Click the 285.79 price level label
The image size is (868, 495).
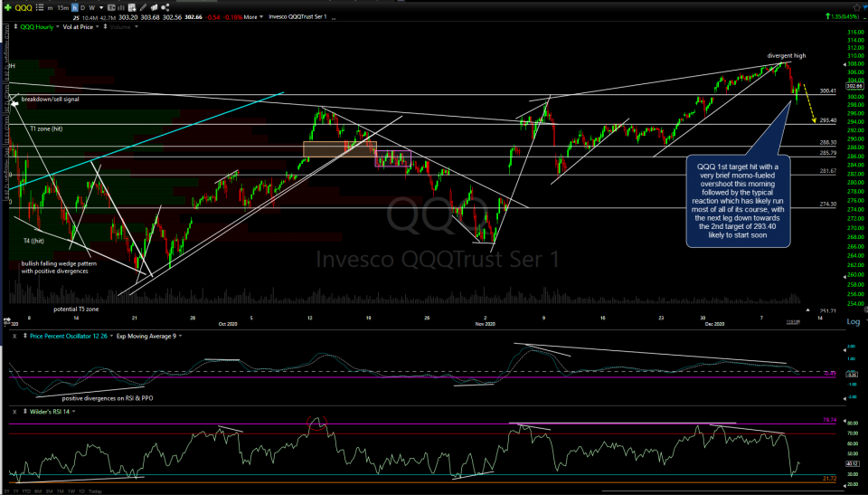[828, 153]
